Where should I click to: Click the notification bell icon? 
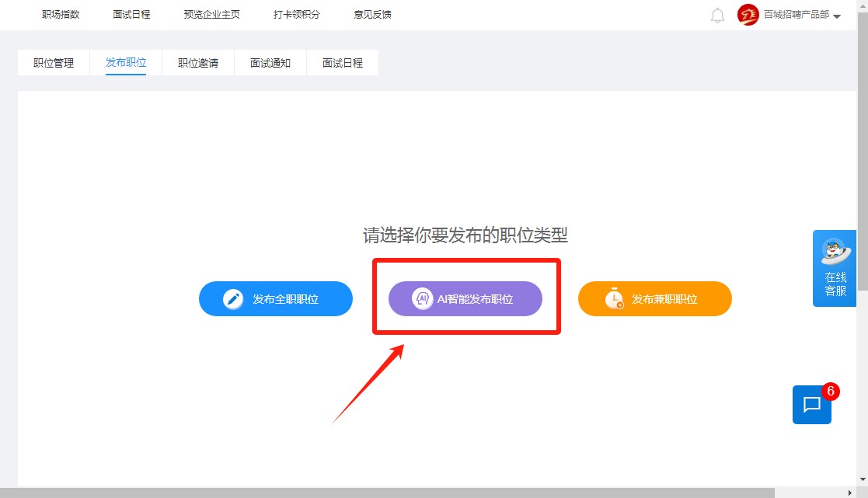[717, 15]
